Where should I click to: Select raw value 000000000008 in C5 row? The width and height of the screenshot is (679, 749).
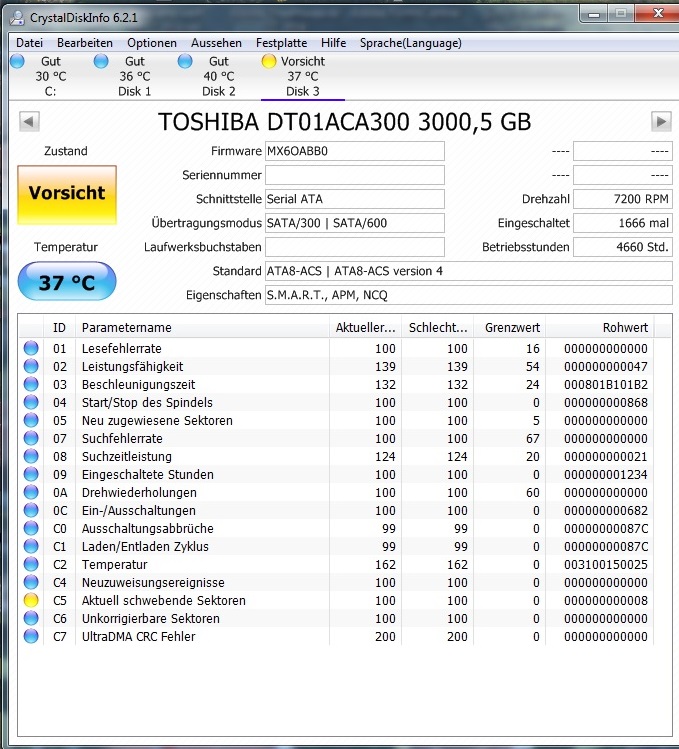tap(606, 600)
